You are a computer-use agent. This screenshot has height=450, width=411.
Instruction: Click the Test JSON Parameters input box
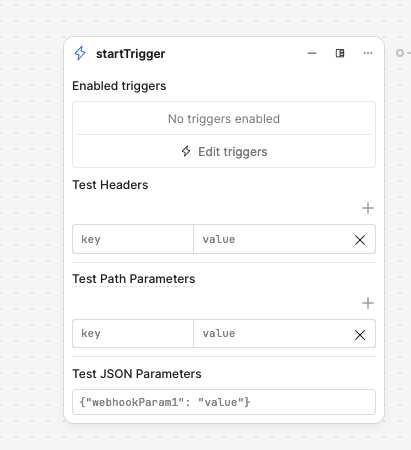[224, 402]
